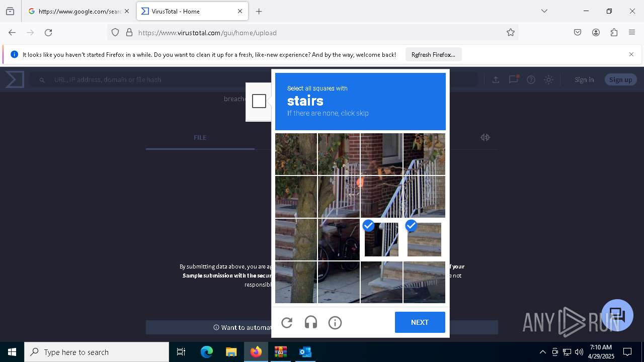
Task: Switch to audio captcha challenge
Action: coord(311,323)
